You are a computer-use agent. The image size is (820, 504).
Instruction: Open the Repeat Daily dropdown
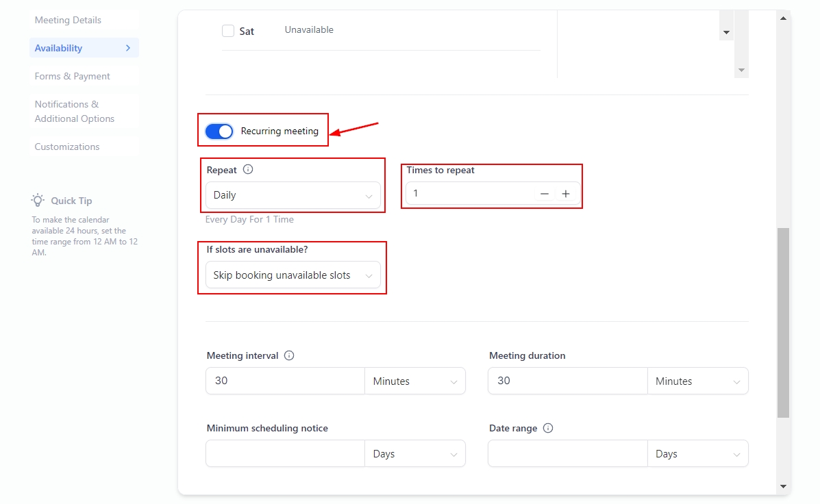(x=293, y=195)
